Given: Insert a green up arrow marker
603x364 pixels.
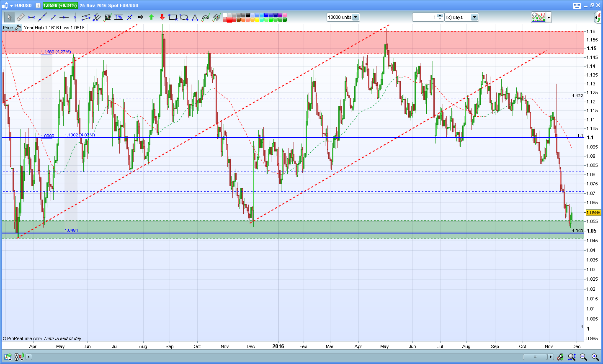Looking at the screenshot, I should pyautogui.click(x=151, y=17).
